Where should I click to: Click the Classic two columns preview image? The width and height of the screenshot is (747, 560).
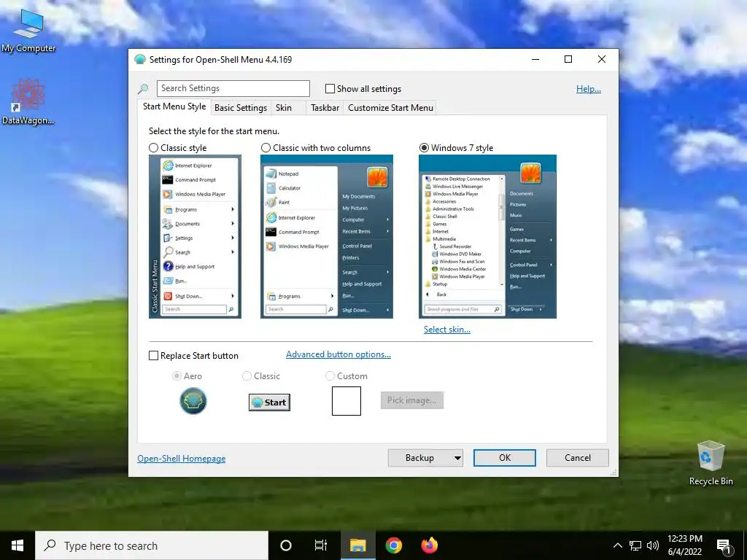(326, 237)
